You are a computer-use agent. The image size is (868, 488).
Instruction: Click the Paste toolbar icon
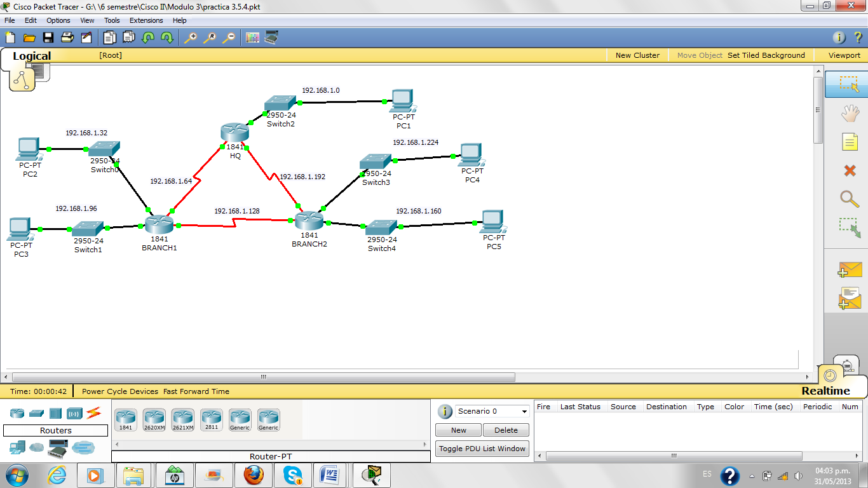(129, 37)
